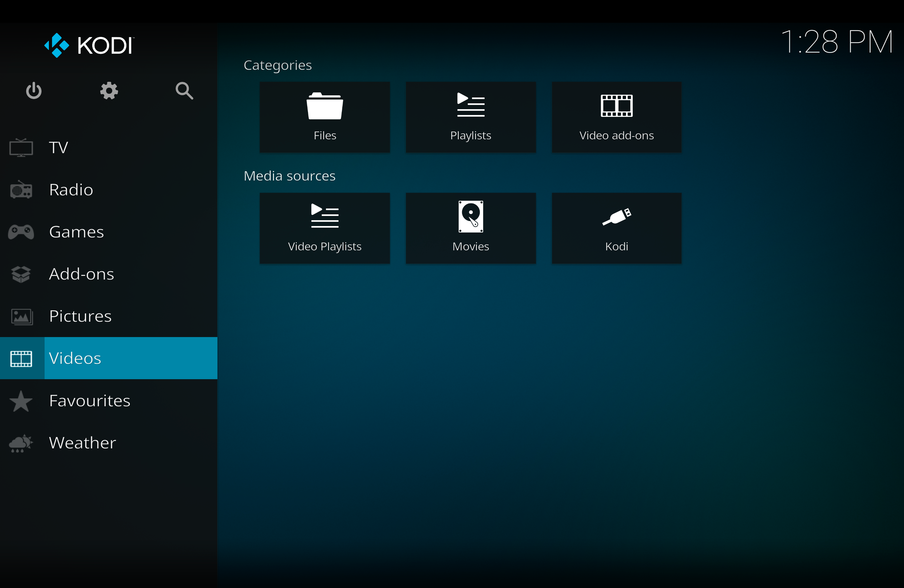The image size is (904, 588).
Task: Click the Radio icon in sidebar
Action: (x=21, y=189)
